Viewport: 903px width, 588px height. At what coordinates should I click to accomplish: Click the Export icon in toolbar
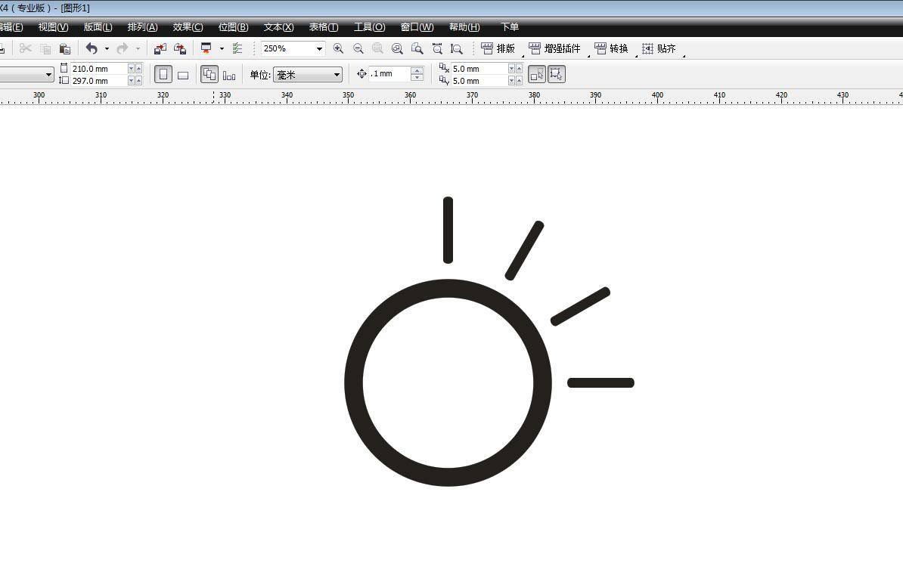180,48
